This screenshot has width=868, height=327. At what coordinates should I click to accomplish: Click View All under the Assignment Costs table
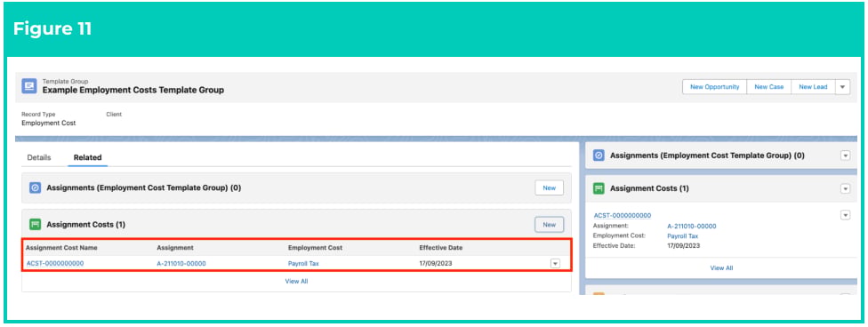[296, 281]
